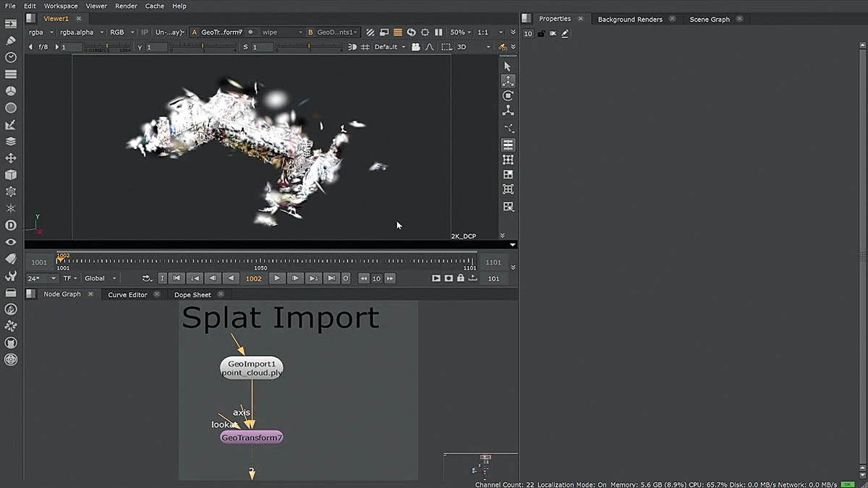The image size is (868, 488).
Task: Click the gamma Y slider in viewer toolbar
Action: coord(203,47)
